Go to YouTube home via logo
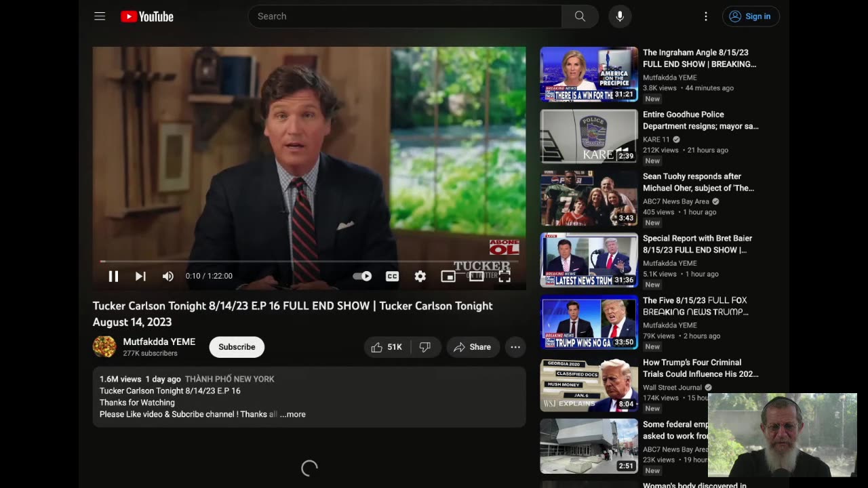The width and height of the screenshot is (868, 488). 147,16
